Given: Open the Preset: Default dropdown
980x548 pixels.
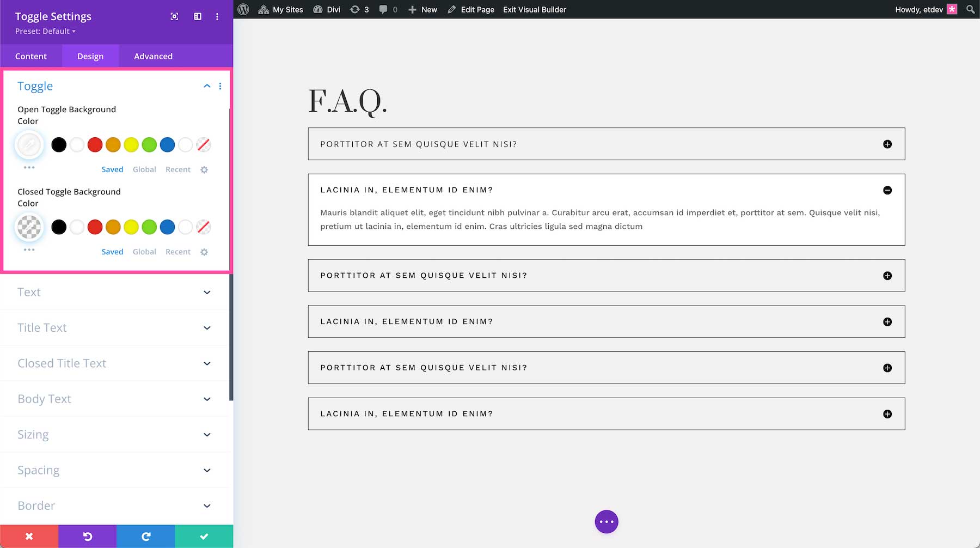Looking at the screenshot, I should tap(45, 31).
